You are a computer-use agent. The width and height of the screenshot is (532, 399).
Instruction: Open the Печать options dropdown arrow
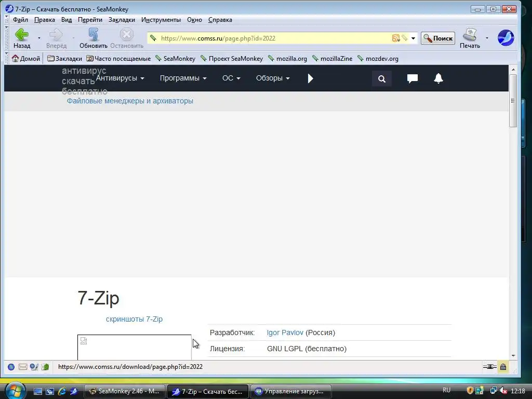pyautogui.click(x=487, y=38)
